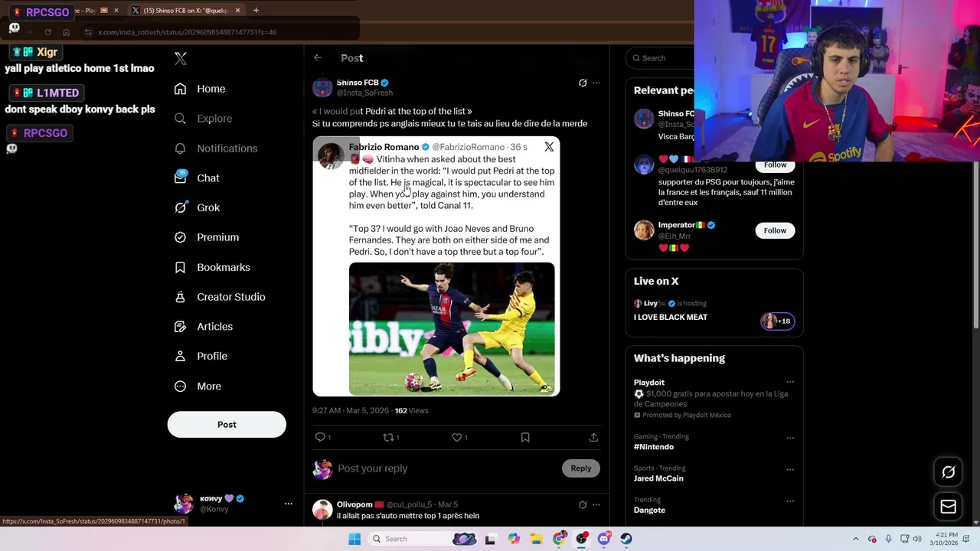Repost the Shinso FCB post
Screen dimensions: 980x551
pos(389,437)
